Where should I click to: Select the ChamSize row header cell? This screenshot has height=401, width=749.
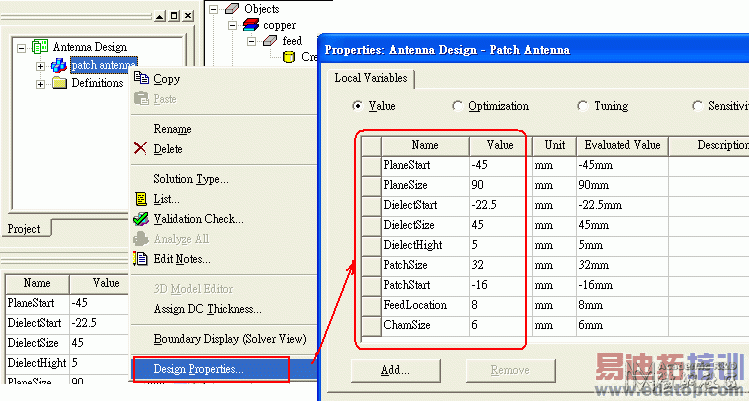371,325
